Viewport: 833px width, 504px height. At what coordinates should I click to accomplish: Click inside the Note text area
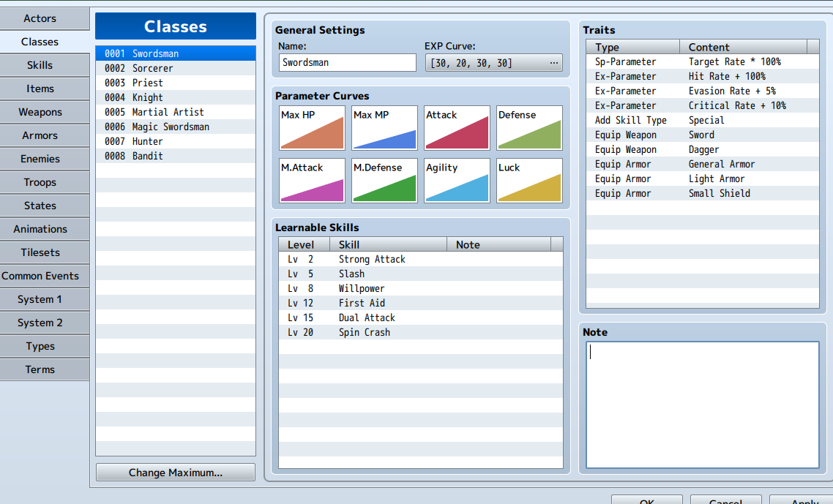point(702,405)
